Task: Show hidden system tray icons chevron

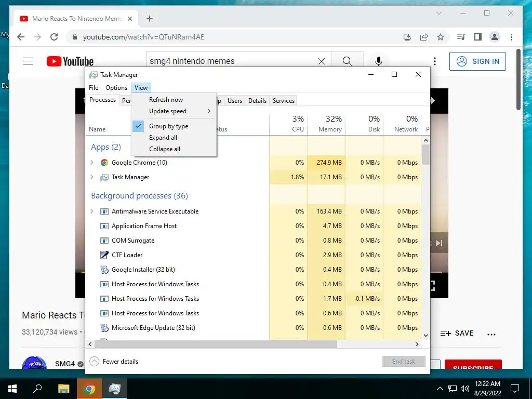Action: tap(440, 389)
